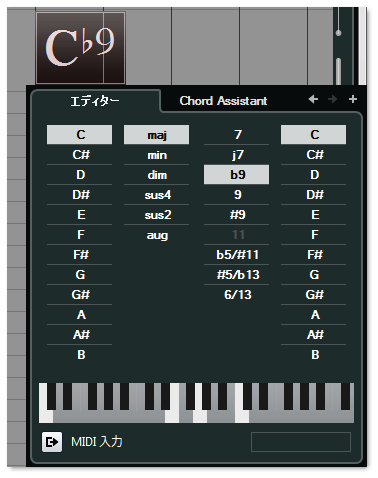Image resolution: width=378 pixels, height=478 pixels.
Task: Set bass note to G# in last column
Action: [313, 295]
